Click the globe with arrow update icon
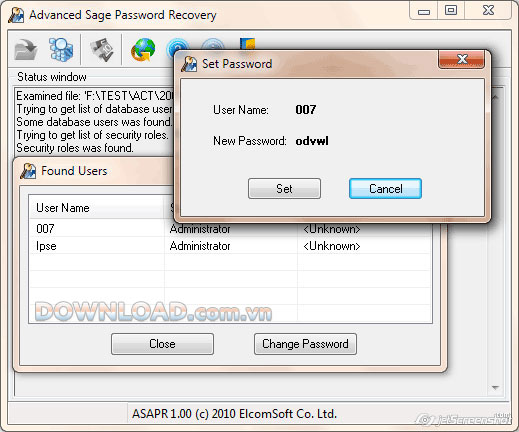Viewport: 519px width, 432px height. point(143,50)
